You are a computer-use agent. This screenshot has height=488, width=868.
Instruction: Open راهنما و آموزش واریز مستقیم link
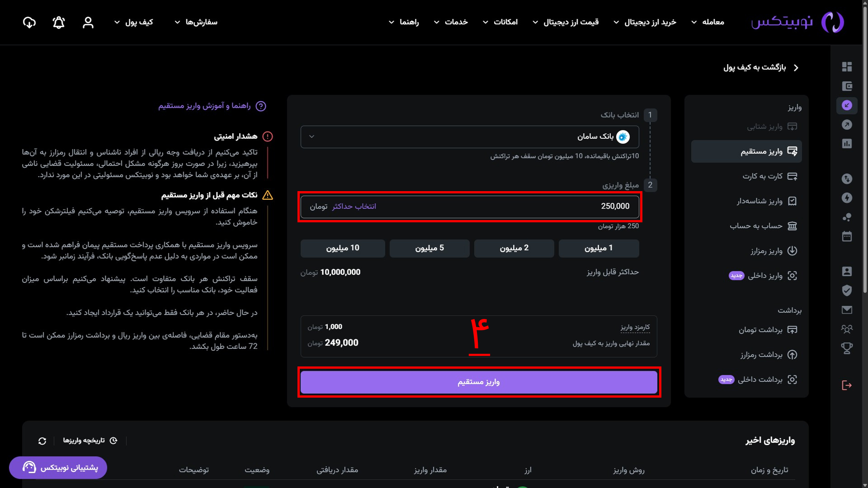[204, 106]
